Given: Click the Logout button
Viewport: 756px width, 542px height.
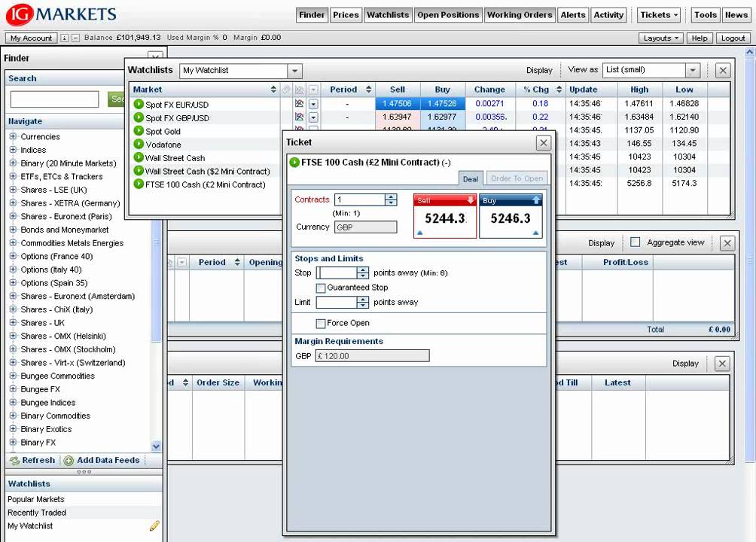Looking at the screenshot, I should click(733, 38).
